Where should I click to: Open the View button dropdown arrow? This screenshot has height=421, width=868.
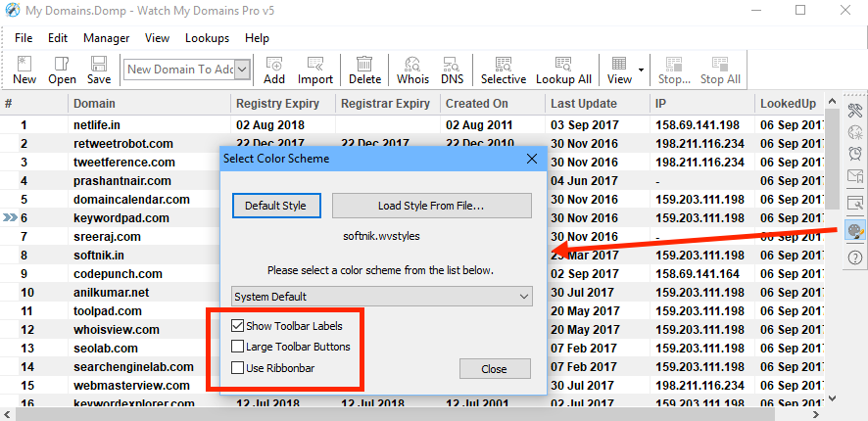click(x=641, y=70)
